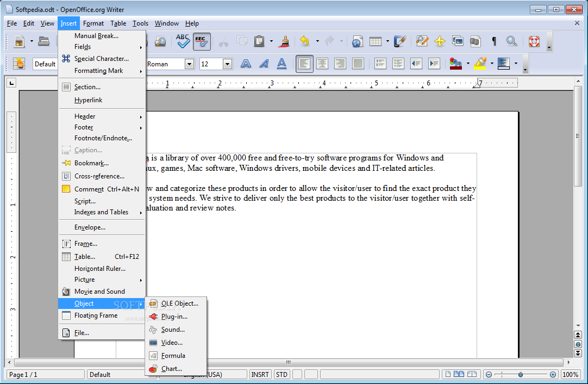Click the Open folder icon
Image resolution: width=588 pixels, height=384 pixels.
pyautogui.click(x=44, y=41)
